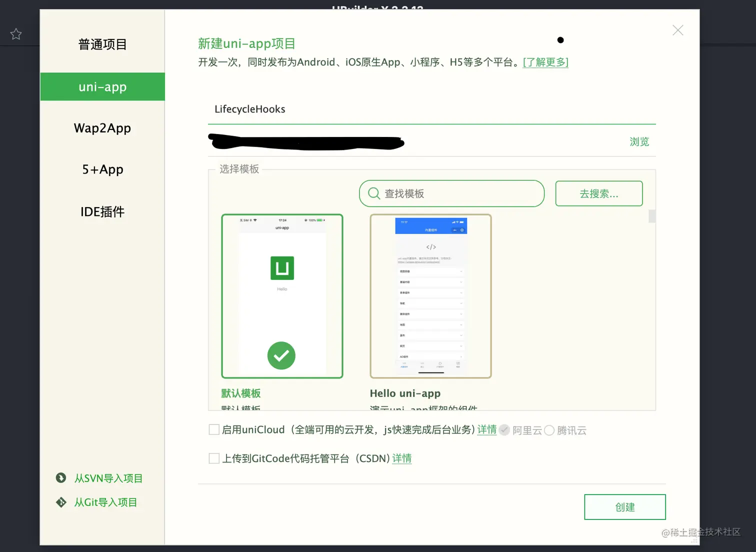Select the Hello uni-app template thumbnail
The height and width of the screenshot is (552, 756).
point(430,296)
